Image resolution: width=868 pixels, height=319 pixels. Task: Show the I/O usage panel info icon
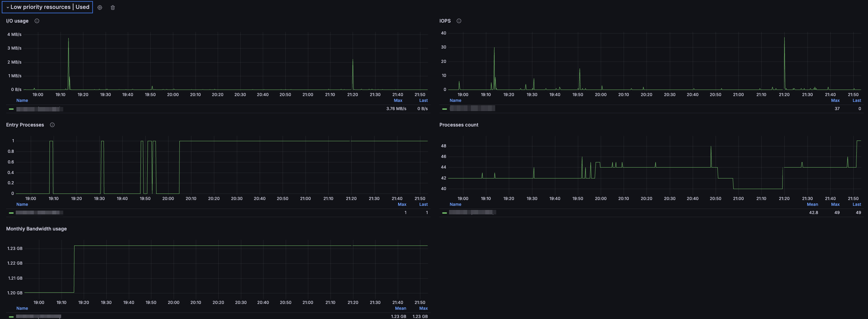(37, 21)
